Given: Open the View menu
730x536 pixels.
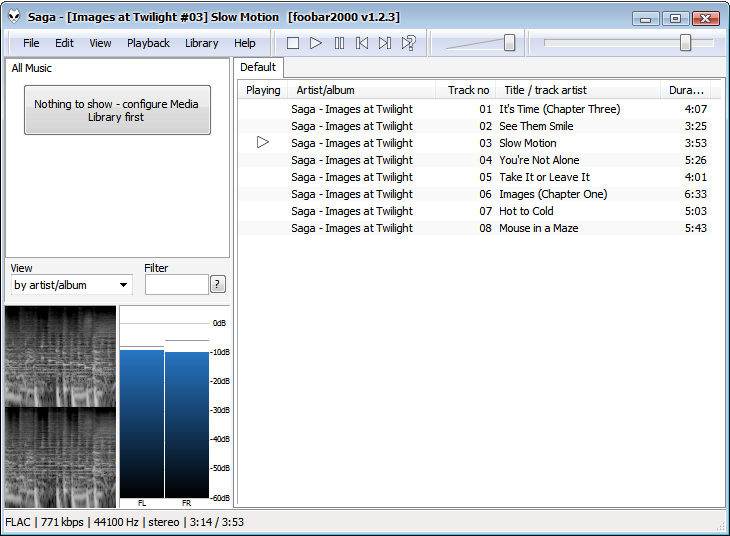Looking at the screenshot, I should [100, 43].
